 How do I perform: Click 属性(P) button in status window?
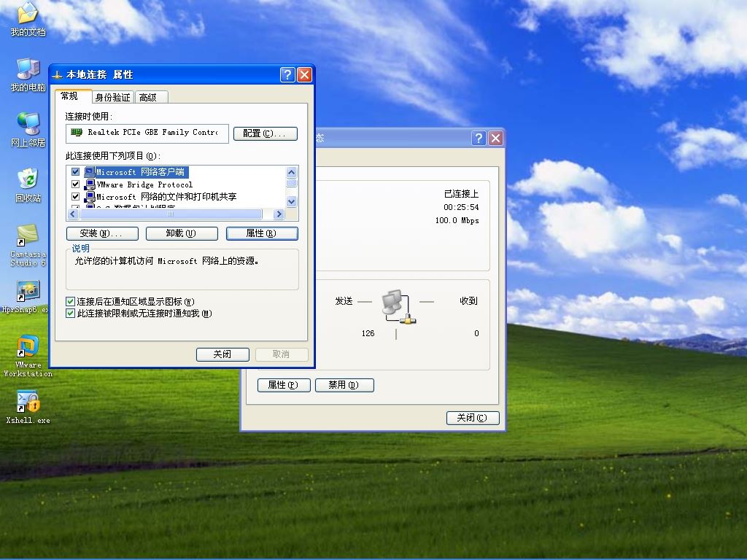click(x=284, y=385)
